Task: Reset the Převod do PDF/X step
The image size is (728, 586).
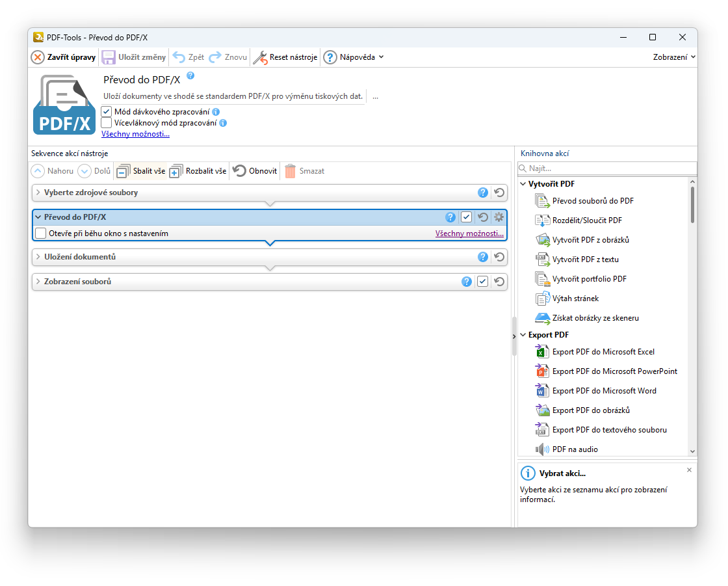Action: 483,217
